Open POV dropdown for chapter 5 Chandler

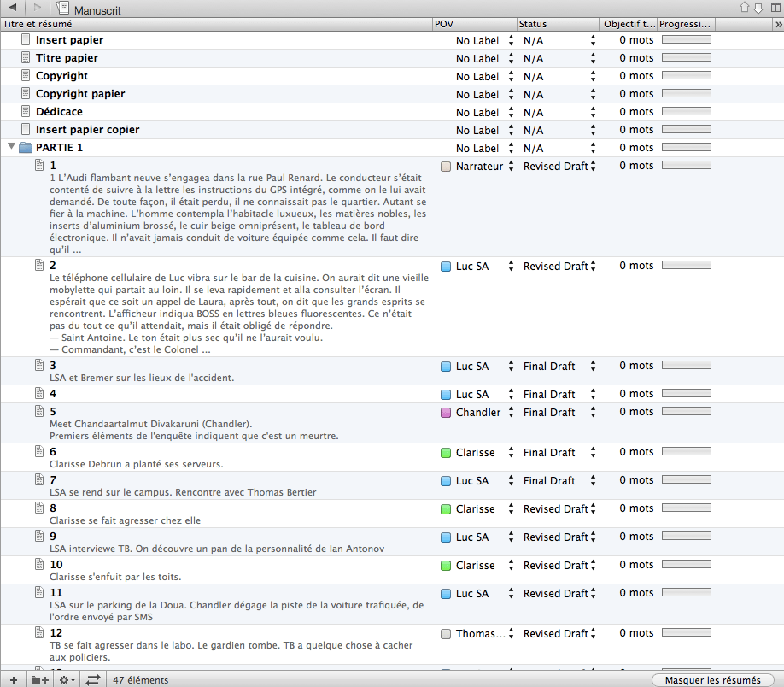click(x=511, y=413)
